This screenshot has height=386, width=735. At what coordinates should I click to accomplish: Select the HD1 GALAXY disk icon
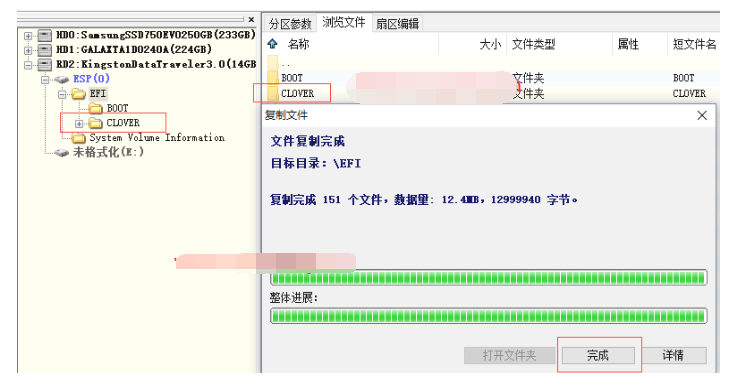coord(45,50)
